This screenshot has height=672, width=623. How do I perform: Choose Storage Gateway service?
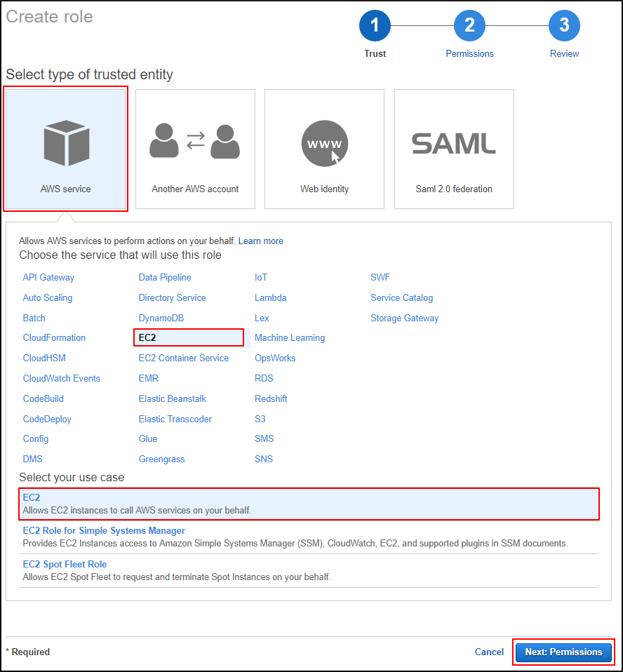(404, 318)
